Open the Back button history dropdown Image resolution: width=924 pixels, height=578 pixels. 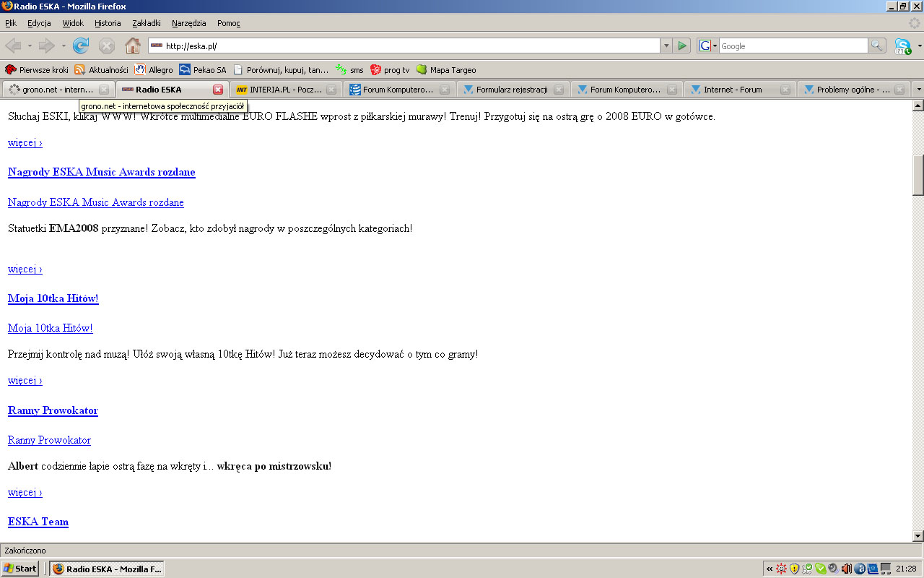(30, 46)
